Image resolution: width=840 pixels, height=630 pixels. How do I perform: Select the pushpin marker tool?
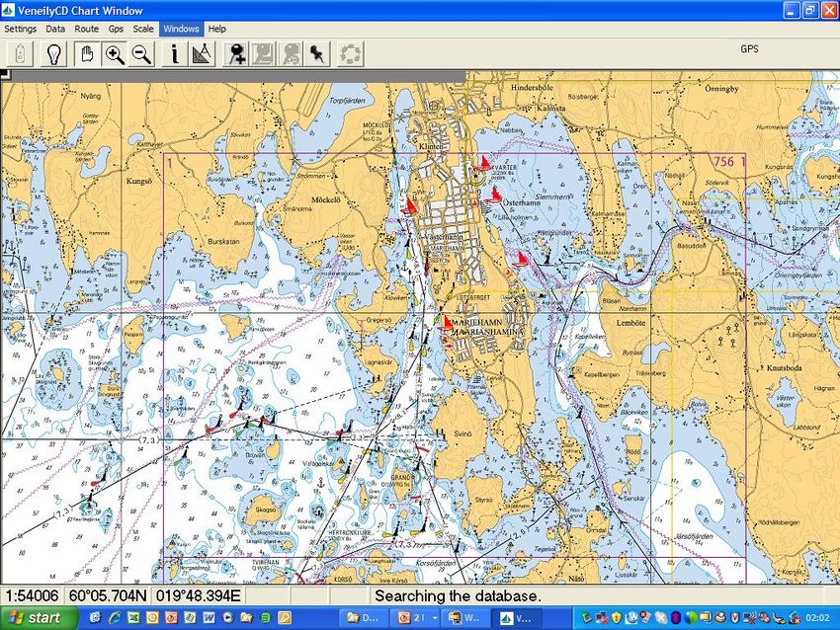[317, 54]
